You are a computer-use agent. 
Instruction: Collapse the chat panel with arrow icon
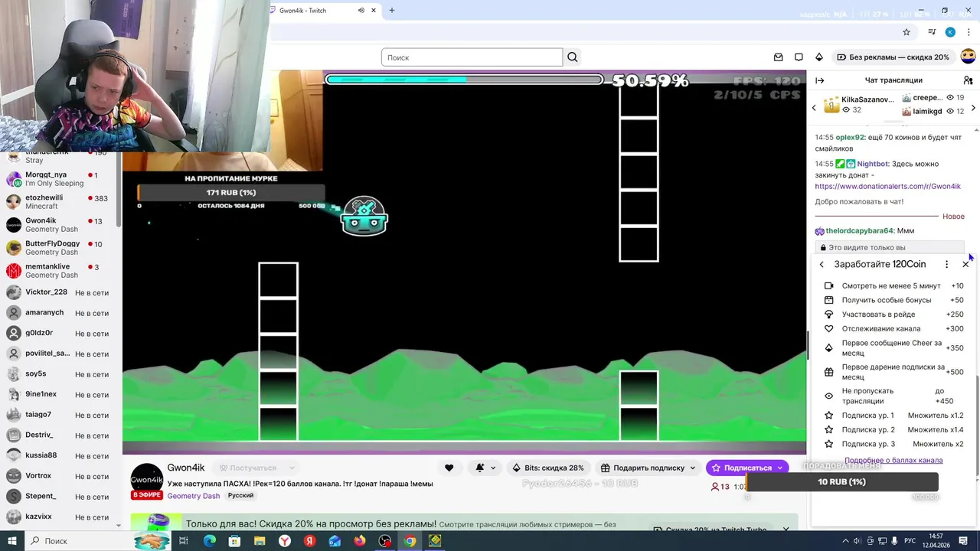point(820,80)
